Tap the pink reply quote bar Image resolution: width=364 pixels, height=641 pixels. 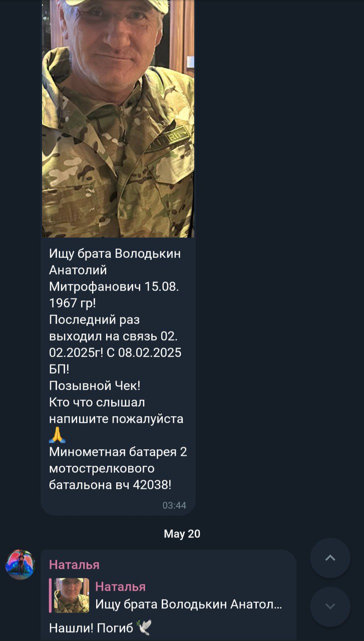click(x=50, y=595)
